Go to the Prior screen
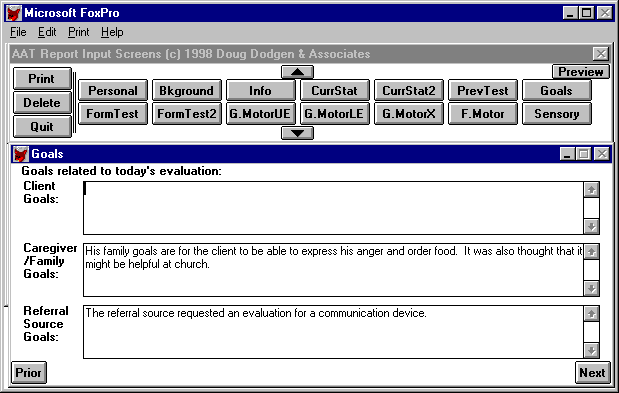Screen dimensions: 619x393 click(x=28, y=372)
